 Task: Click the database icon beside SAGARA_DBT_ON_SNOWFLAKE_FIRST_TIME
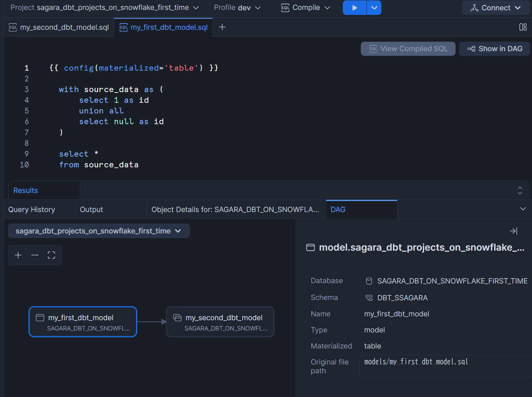click(x=369, y=281)
